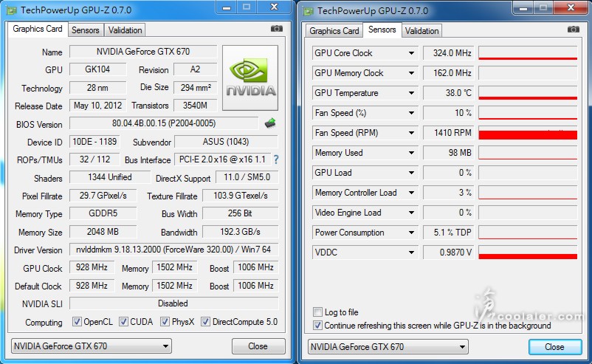Click Close button in Sensors window
The width and height of the screenshot is (592, 364).
554,347
